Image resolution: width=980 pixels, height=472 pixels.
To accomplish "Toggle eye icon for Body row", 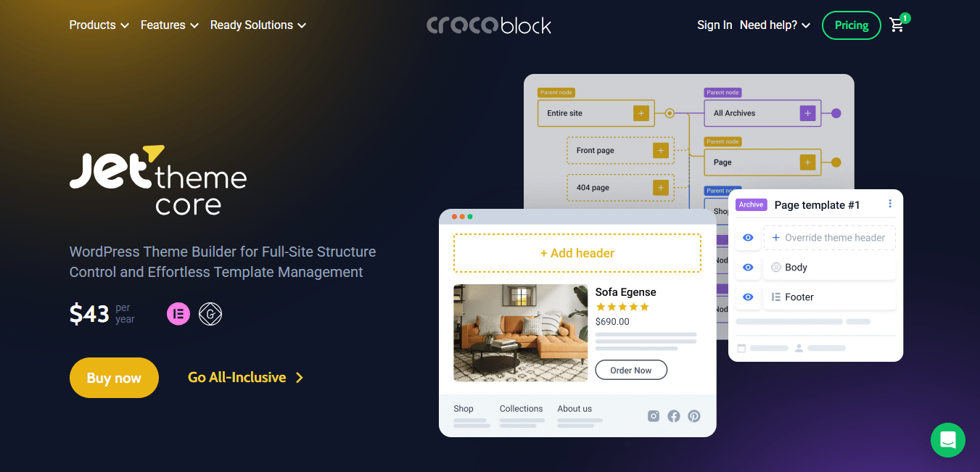I will coord(748,268).
